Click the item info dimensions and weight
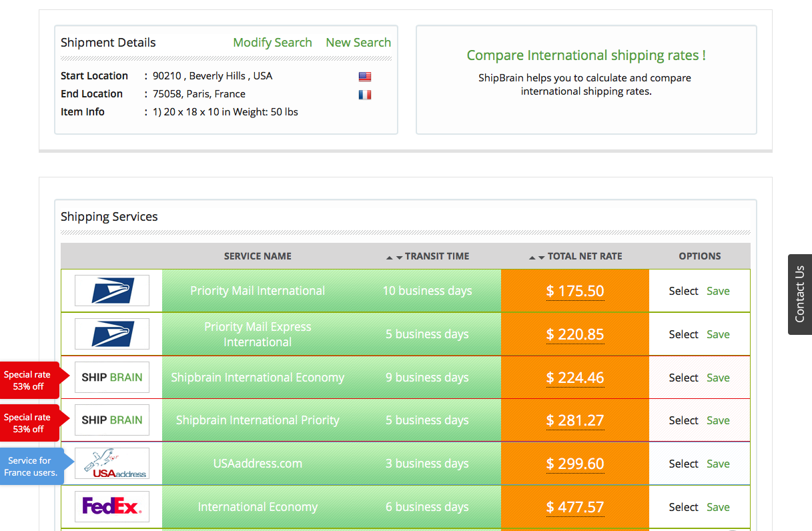The width and height of the screenshot is (812, 531). click(226, 112)
